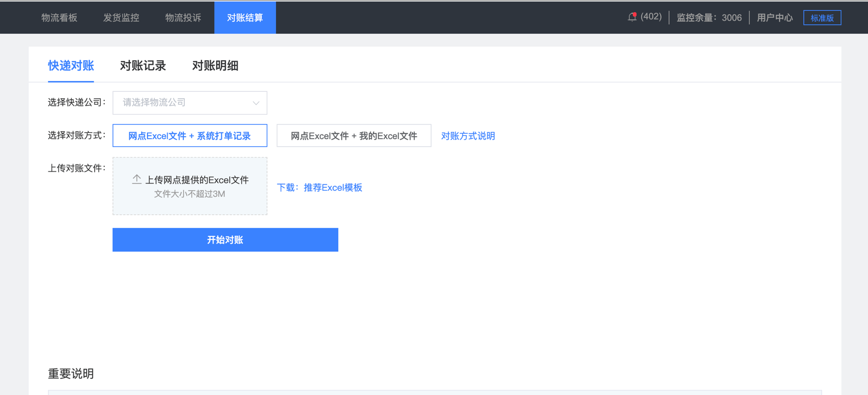Select 网点Excel文件 + 我的Excel文件 reconciliation method

pyautogui.click(x=354, y=136)
